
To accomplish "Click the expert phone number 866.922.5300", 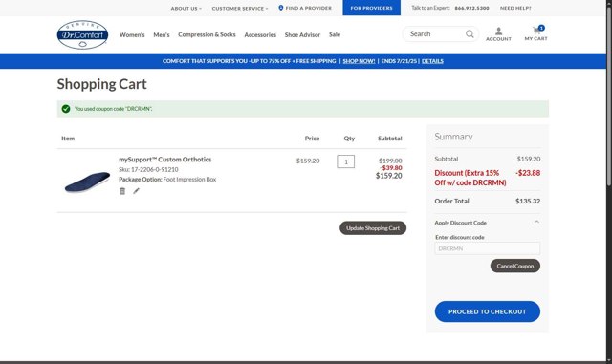I will point(471,8).
